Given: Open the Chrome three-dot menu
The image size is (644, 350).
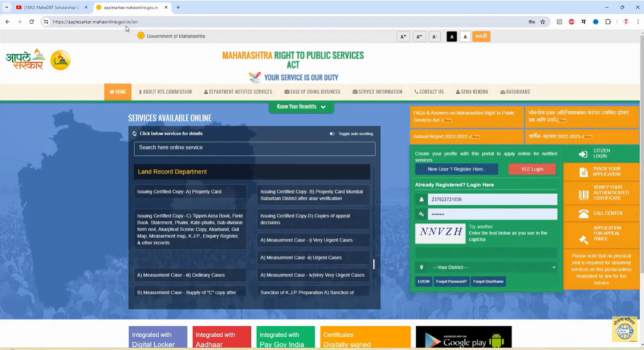Looking at the screenshot, I should point(636,22).
